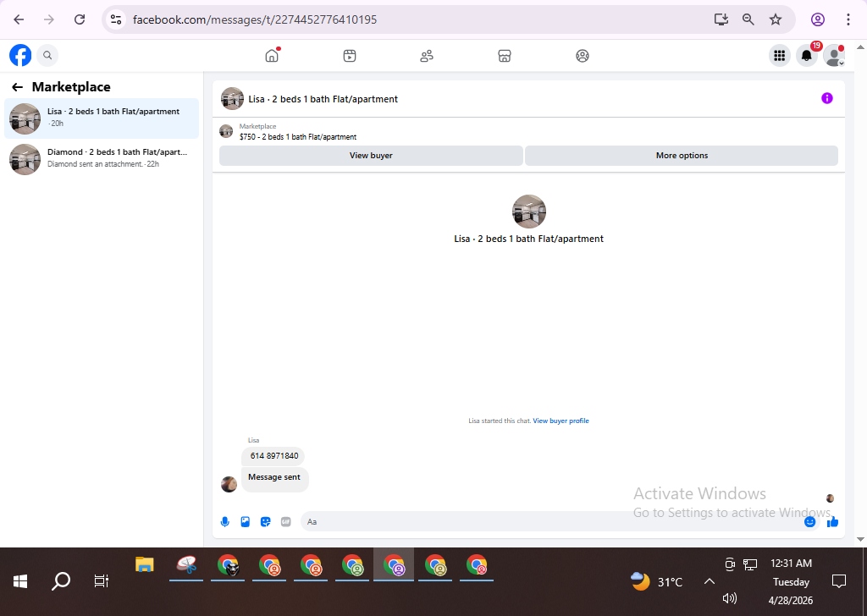Open the Reels video icon
The height and width of the screenshot is (616, 867).
pyautogui.click(x=350, y=55)
